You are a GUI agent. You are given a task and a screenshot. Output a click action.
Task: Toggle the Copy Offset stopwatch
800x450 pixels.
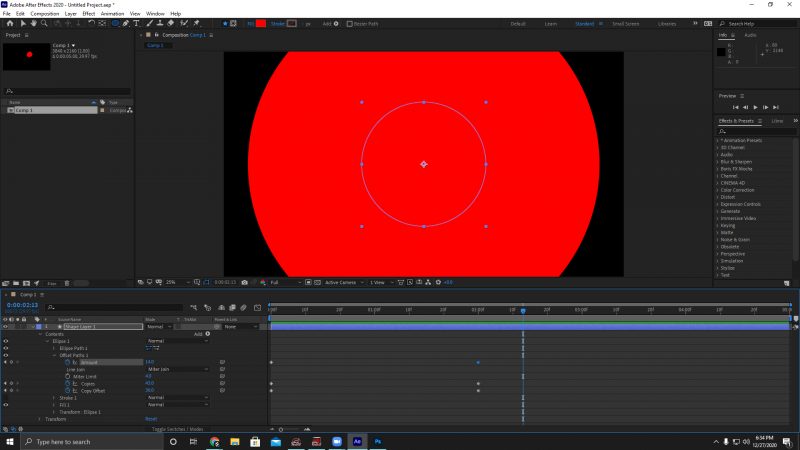[x=67, y=391]
